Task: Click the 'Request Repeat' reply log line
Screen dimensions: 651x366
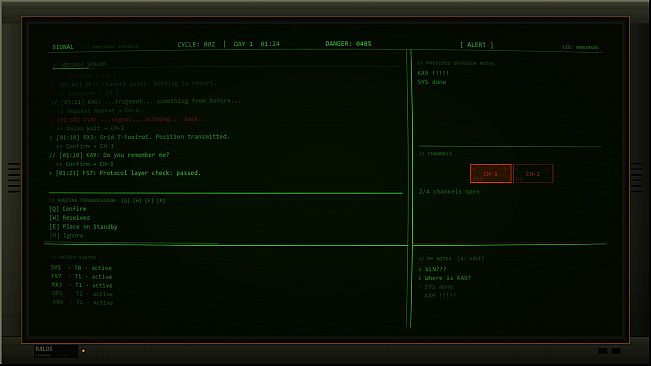Action: pyautogui.click(x=98, y=110)
